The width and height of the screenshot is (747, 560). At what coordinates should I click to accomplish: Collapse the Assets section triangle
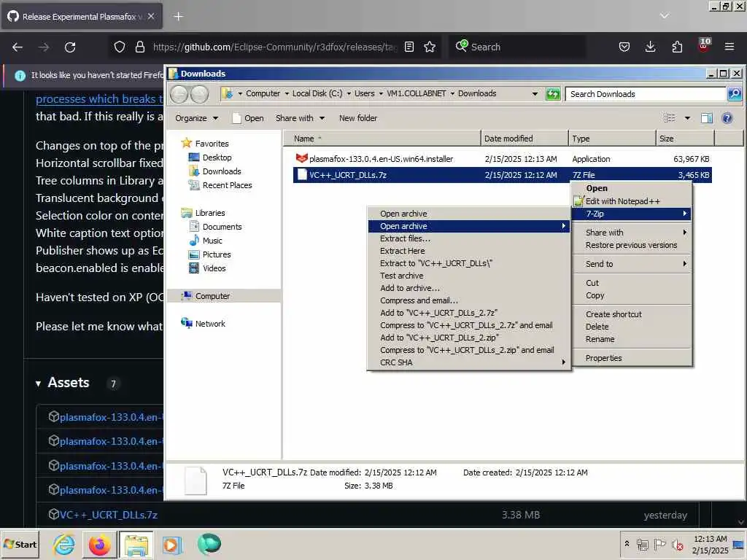click(38, 384)
